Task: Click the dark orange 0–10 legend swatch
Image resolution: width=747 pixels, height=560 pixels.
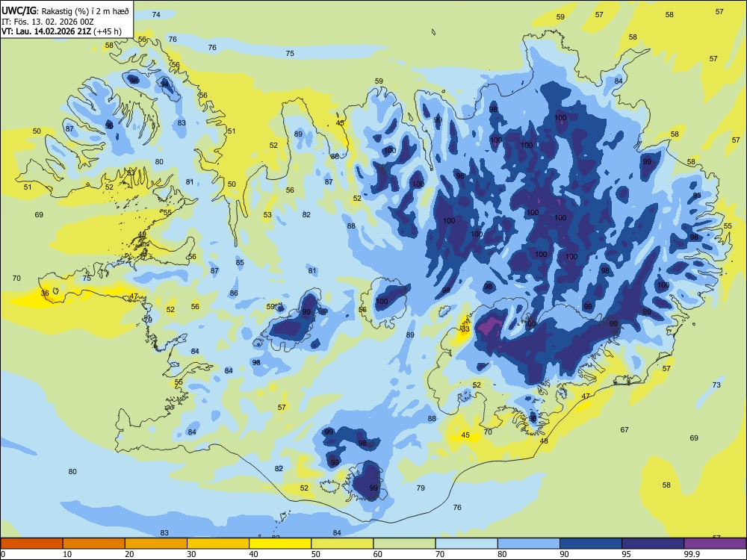Action: click(31, 544)
